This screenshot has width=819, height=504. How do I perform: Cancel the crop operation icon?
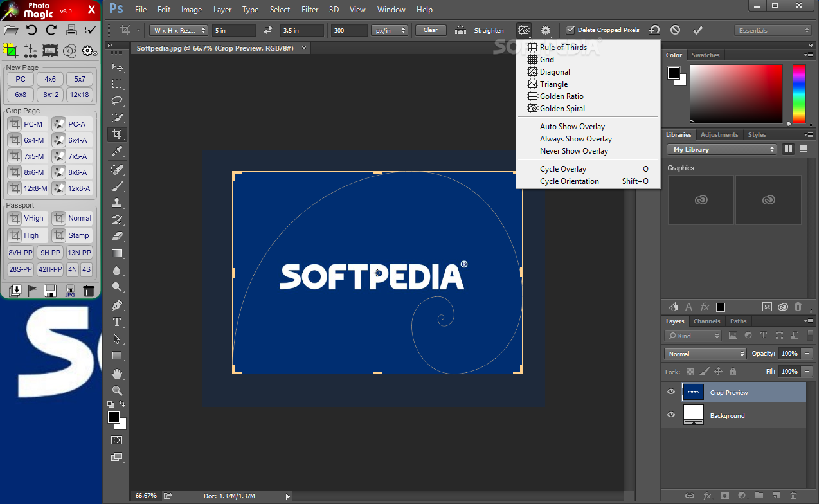coord(675,30)
